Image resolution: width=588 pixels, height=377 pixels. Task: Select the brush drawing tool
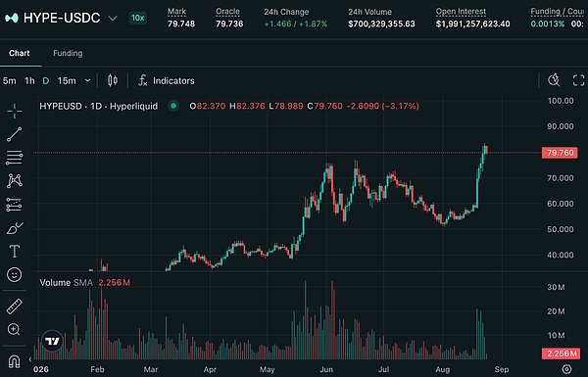15,228
